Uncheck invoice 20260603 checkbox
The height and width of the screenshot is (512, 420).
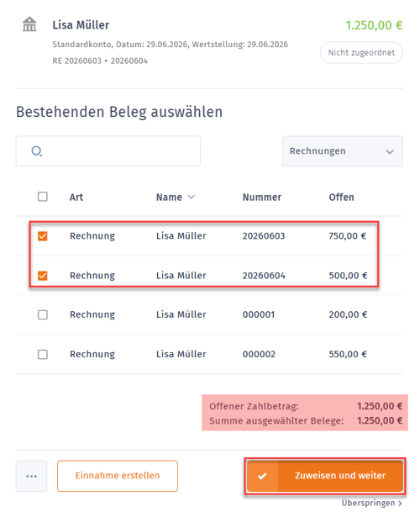[x=43, y=235]
